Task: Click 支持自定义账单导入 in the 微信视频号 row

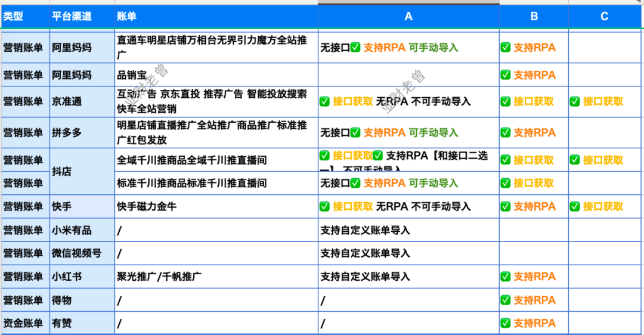Action: tap(365, 253)
